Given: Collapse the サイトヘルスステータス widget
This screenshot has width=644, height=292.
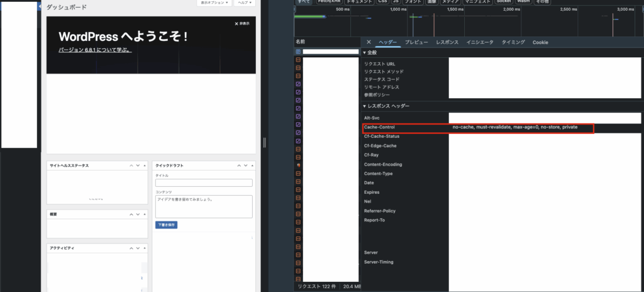Looking at the screenshot, I should point(145,166).
